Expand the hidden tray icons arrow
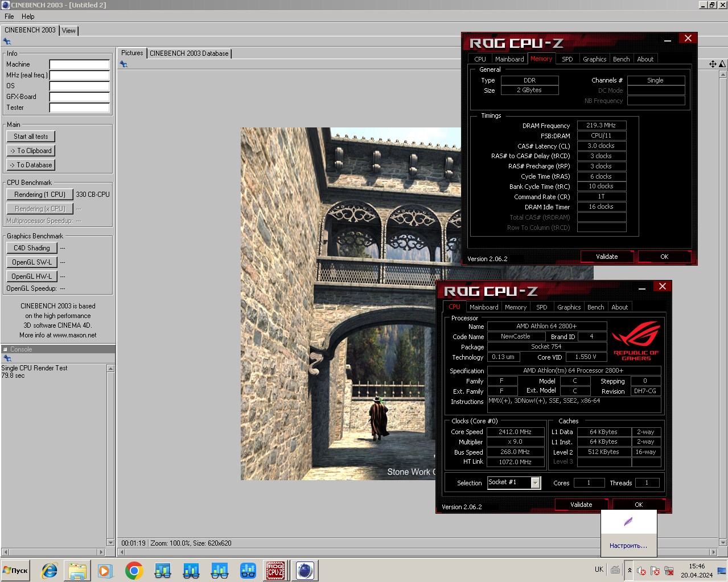This screenshot has width=728, height=582. [x=630, y=570]
